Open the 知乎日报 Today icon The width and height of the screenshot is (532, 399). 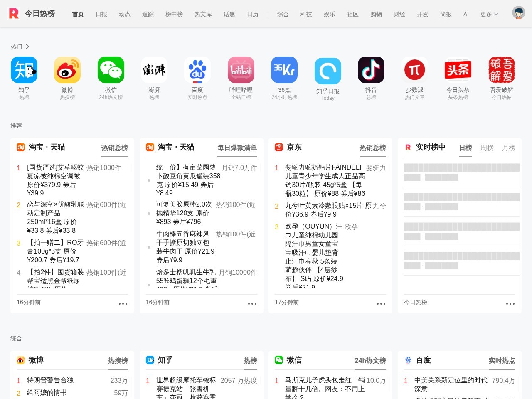[x=328, y=71]
